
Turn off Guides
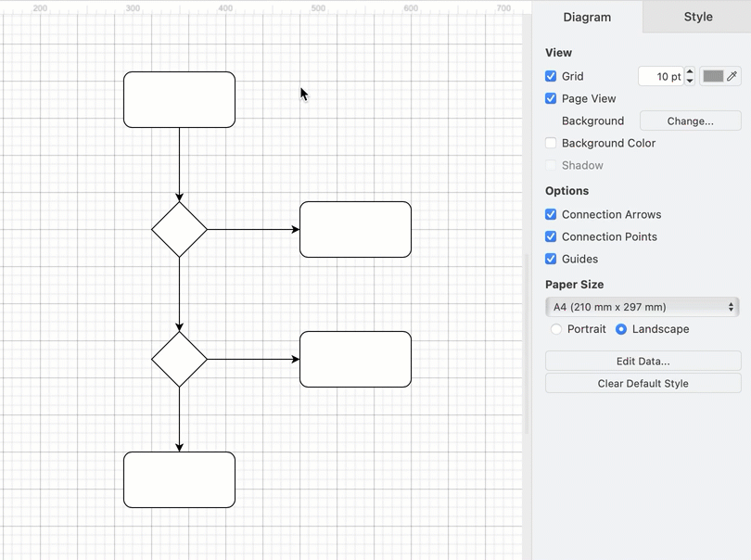[x=551, y=259]
